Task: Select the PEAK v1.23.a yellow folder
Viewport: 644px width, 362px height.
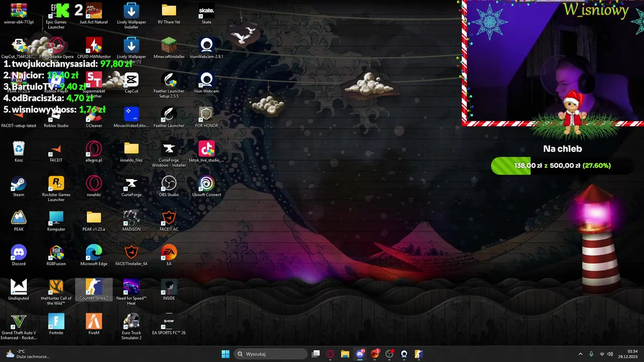Action: pyautogui.click(x=94, y=221)
